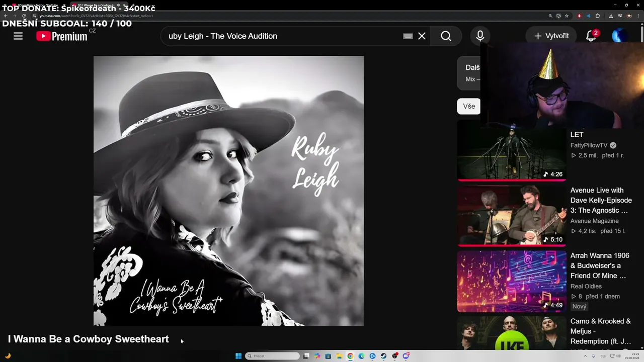
Task: Open the Windows Start menu
Action: pos(238,356)
